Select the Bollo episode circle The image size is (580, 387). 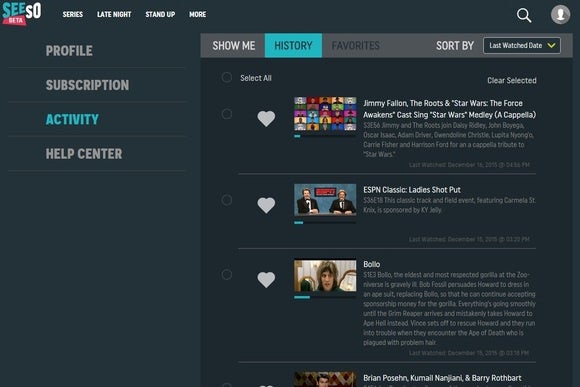(227, 275)
